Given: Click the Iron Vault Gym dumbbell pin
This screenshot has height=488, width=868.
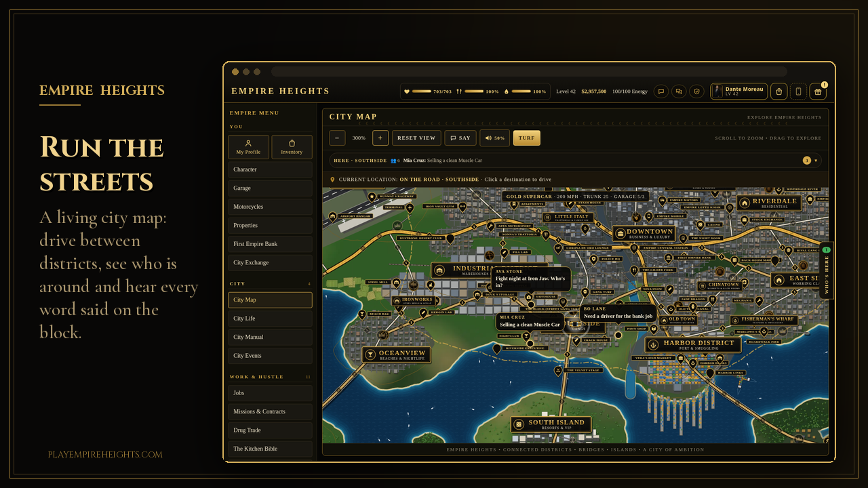Looking at the screenshot, I should 462,207.
